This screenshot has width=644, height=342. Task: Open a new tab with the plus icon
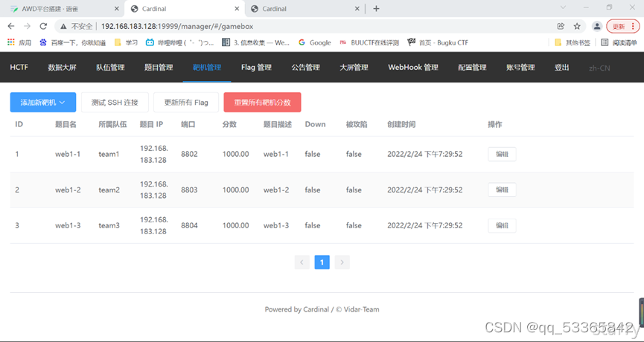click(x=376, y=9)
